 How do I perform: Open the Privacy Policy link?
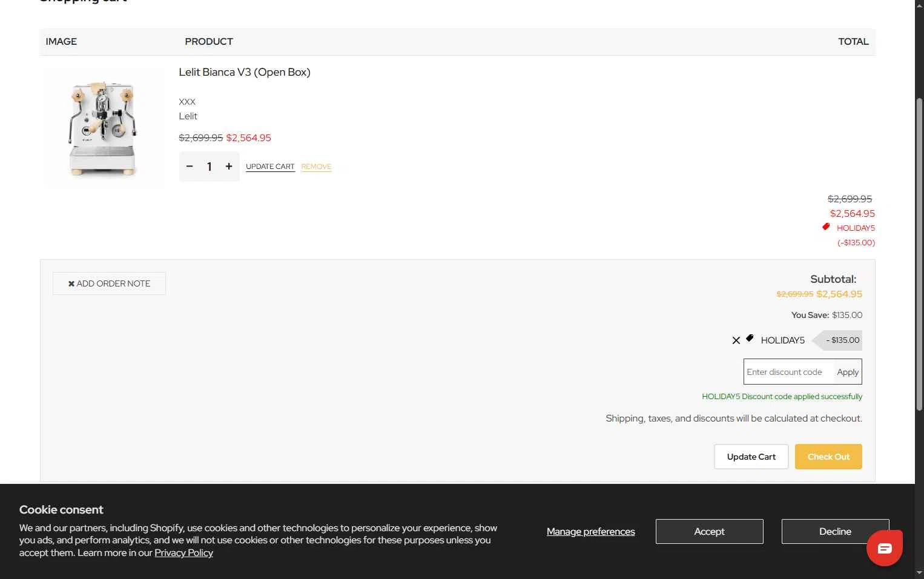[x=183, y=553]
